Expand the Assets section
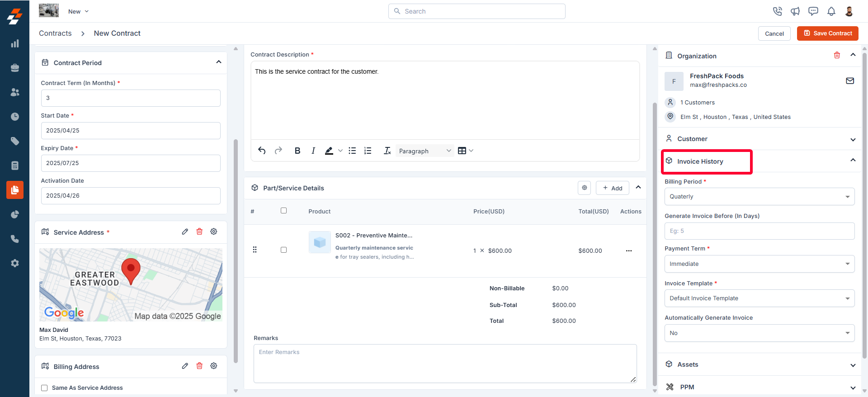Viewport: 868px width, 397px height. pos(853,365)
